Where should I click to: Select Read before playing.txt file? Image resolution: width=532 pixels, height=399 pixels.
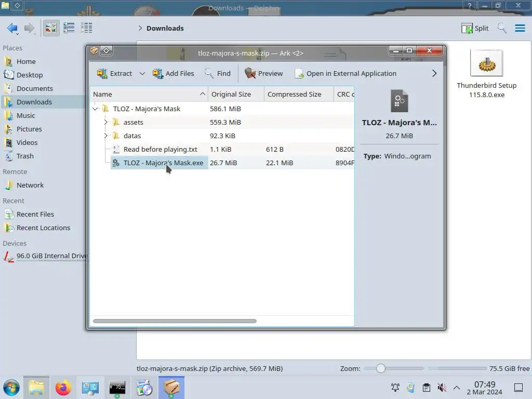(160, 149)
